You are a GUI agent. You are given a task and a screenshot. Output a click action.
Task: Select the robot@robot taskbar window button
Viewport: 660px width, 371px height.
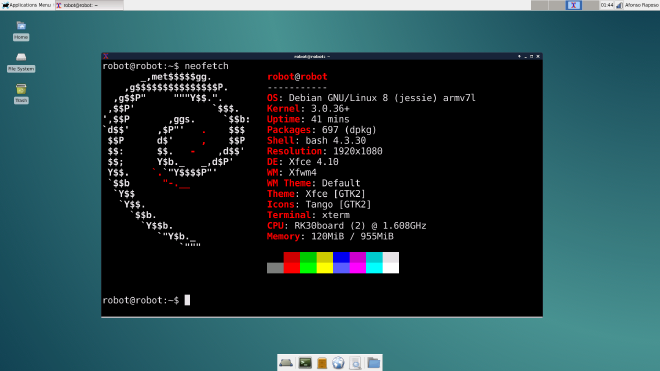[89, 5]
